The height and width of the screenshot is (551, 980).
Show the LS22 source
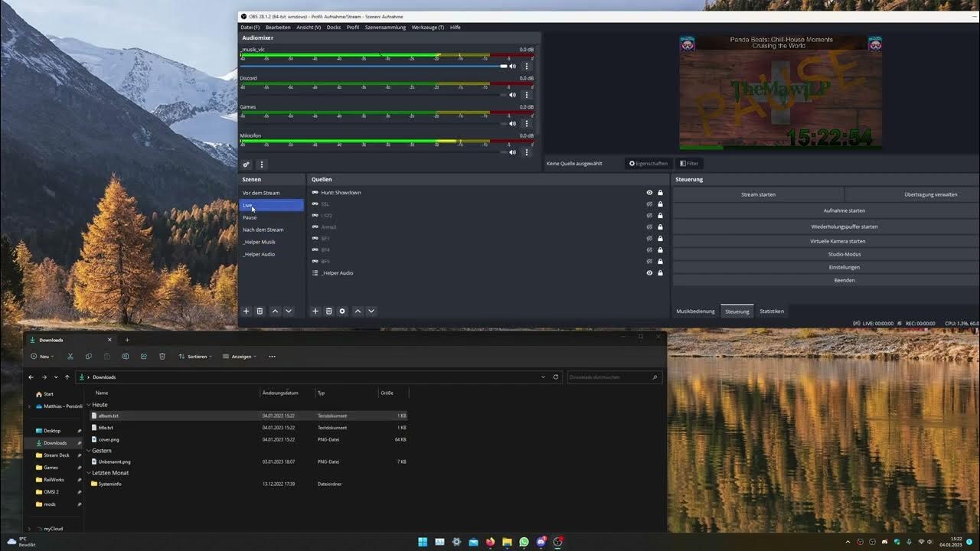(x=649, y=216)
